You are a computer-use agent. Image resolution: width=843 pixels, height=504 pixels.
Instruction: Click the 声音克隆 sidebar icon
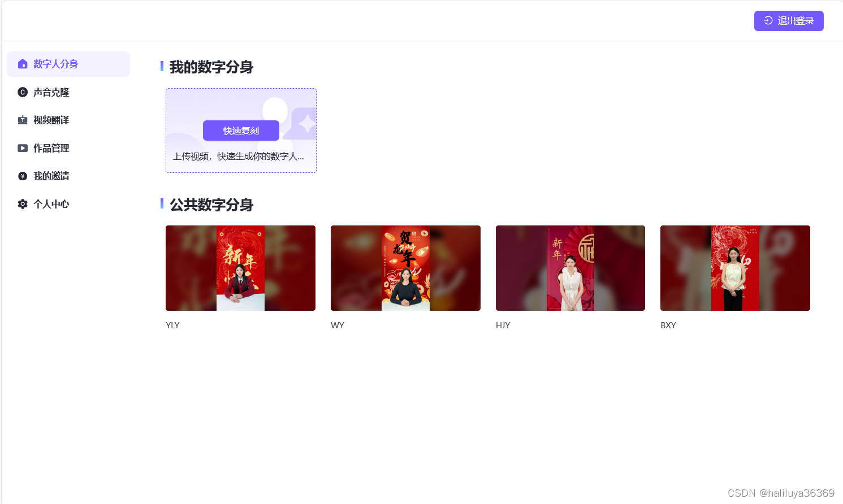(23, 92)
